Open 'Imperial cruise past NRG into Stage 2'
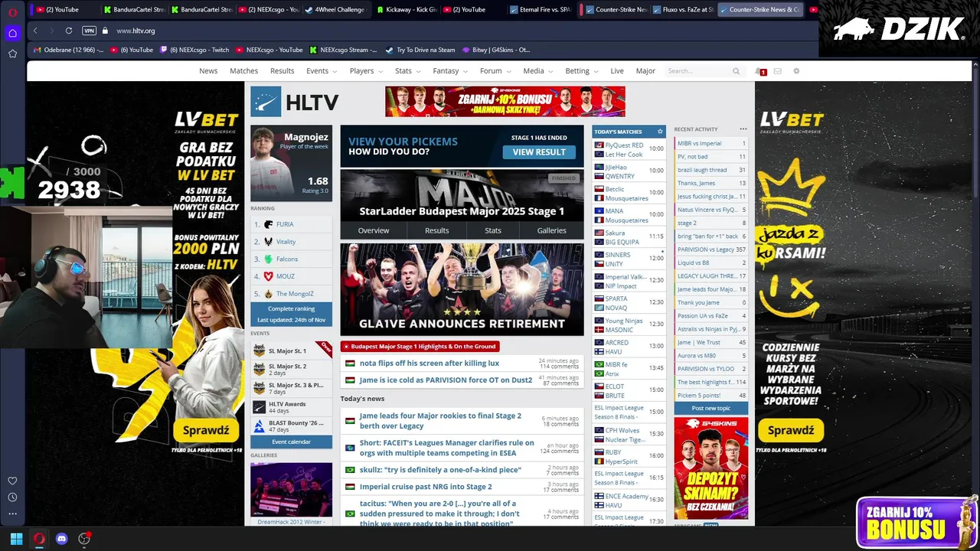 click(426, 487)
